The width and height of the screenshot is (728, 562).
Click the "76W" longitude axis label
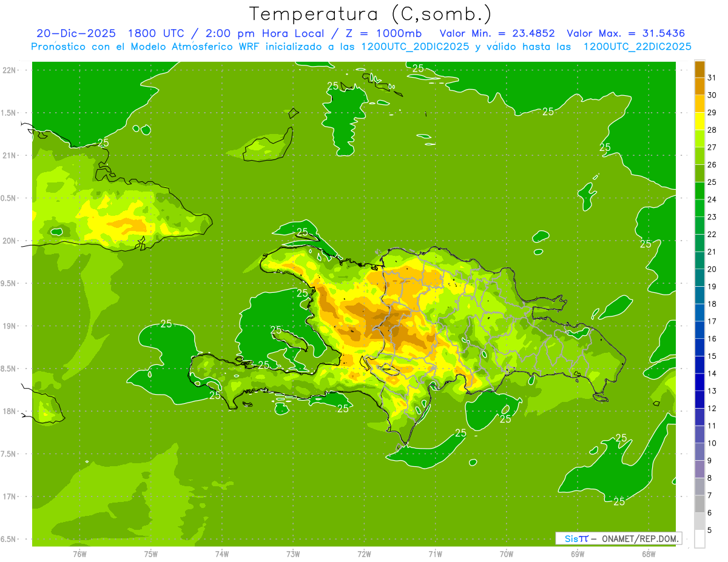pyautogui.click(x=79, y=554)
